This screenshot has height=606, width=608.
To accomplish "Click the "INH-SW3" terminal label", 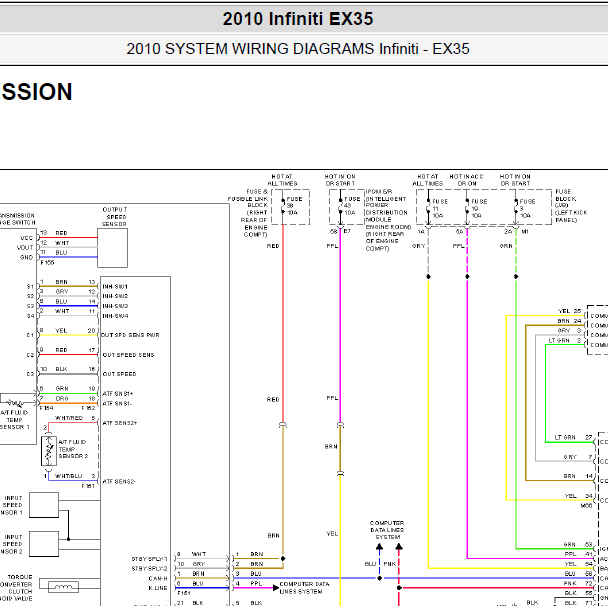I will click(115, 306).
